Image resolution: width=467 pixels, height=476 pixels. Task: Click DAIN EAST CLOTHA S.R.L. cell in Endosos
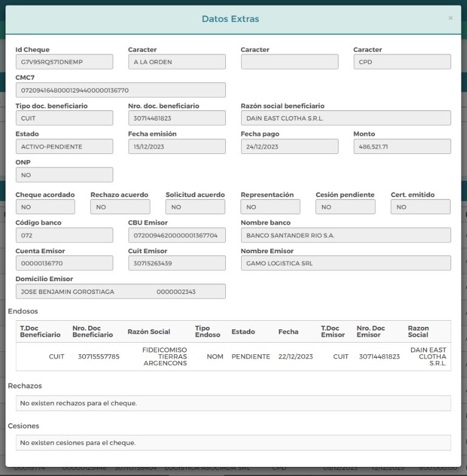tap(428, 357)
